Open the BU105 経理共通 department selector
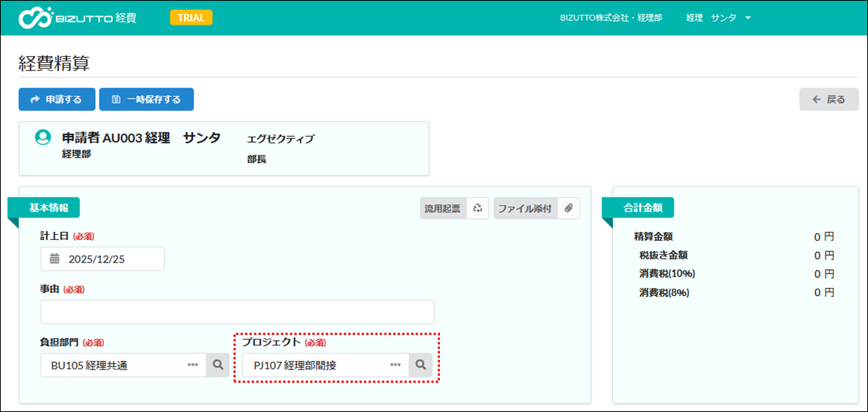Image resolution: width=868 pixels, height=412 pixels. click(112, 365)
